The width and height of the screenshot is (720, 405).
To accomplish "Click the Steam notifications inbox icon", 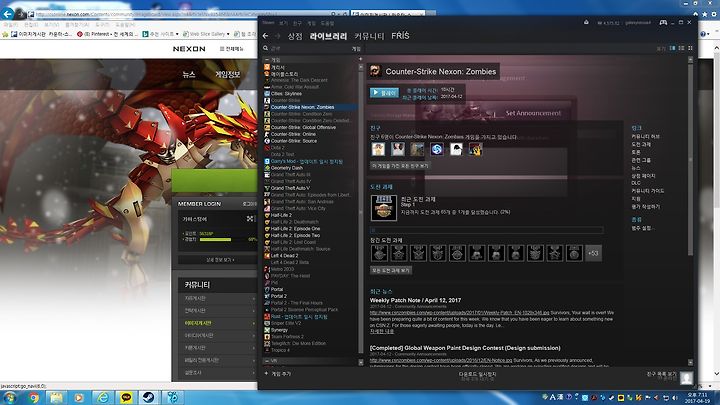I will 586,22.
